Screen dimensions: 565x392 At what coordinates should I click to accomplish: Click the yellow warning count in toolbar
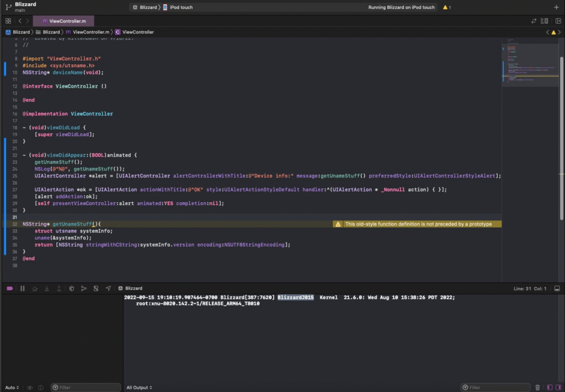447,7
